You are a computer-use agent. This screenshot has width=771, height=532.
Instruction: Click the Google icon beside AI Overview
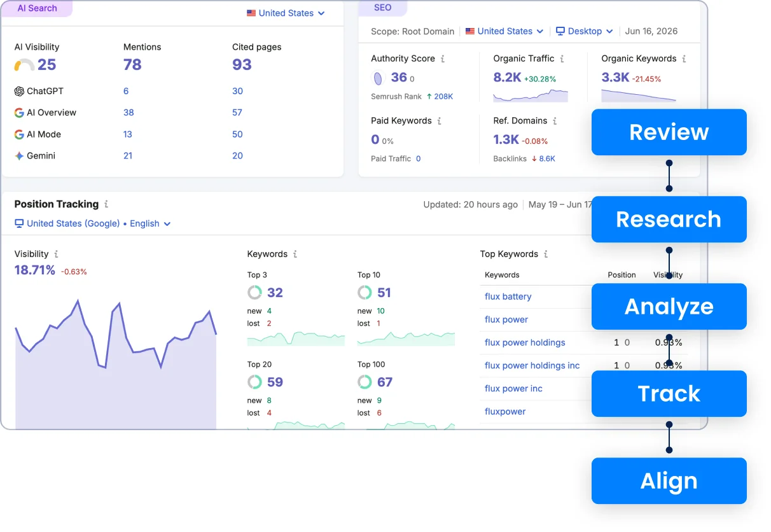tap(19, 113)
